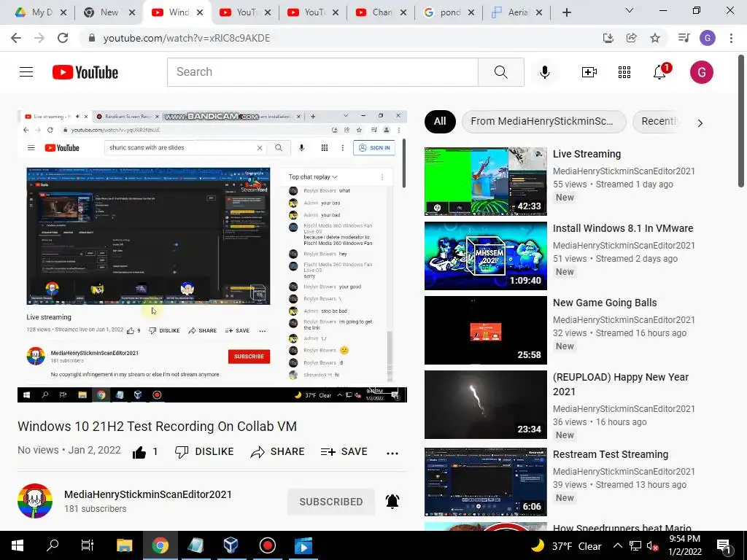
Task: Open New Game Going Balls thumbnail
Action: point(485,330)
